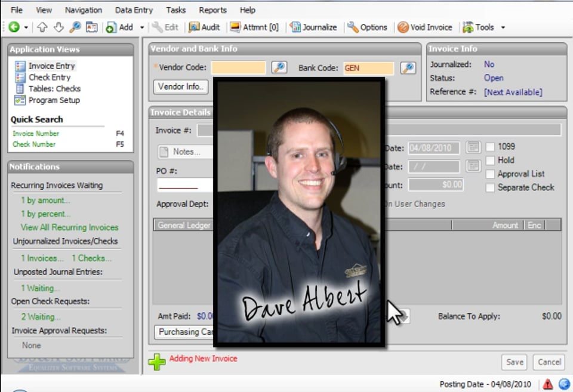Click the red warning triangle status icon
This screenshot has width=573, height=392.
547,384
